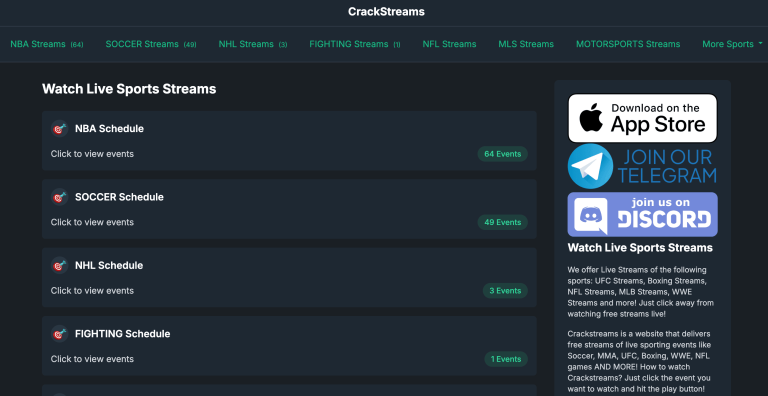Viewport: 768px width, 396px height.
Task: Click the CrackStreams site title
Action: pyautogui.click(x=386, y=12)
